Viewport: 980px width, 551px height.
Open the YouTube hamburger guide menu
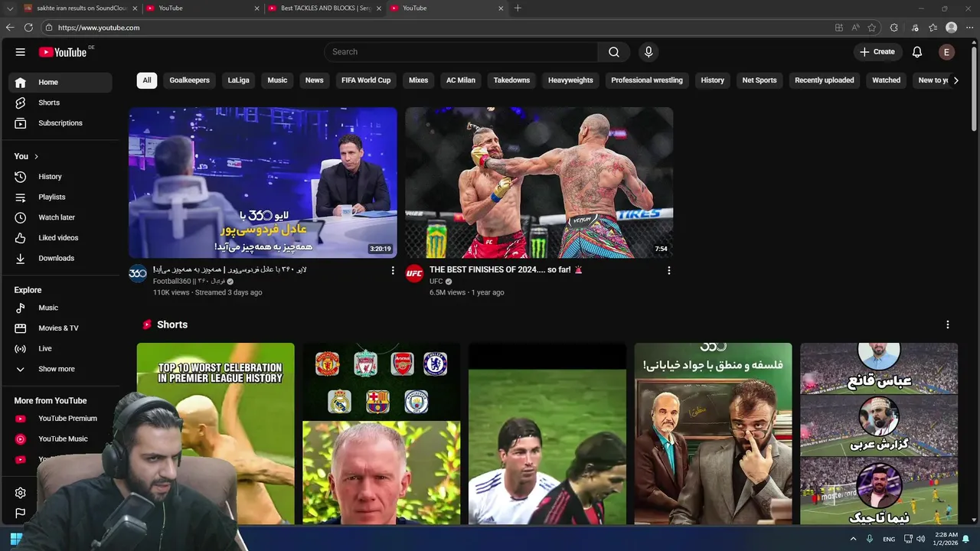pyautogui.click(x=21, y=52)
